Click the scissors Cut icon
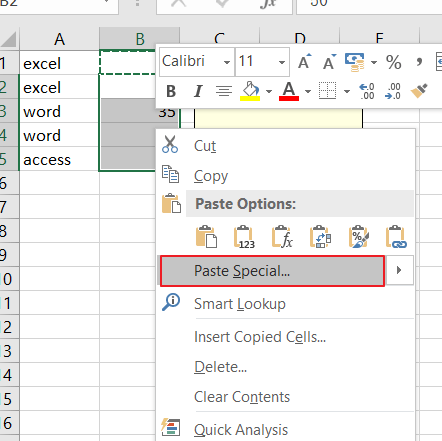The width and height of the screenshot is (442, 441). tap(170, 144)
